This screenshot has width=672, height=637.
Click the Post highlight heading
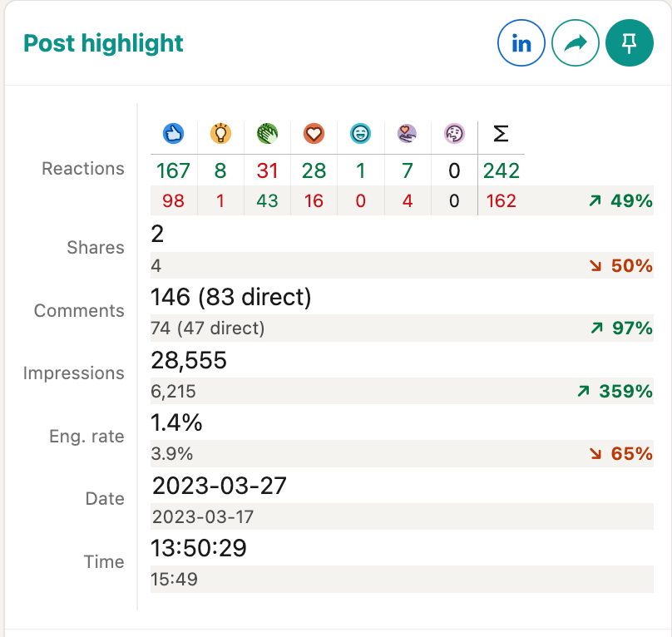pos(103,44)
